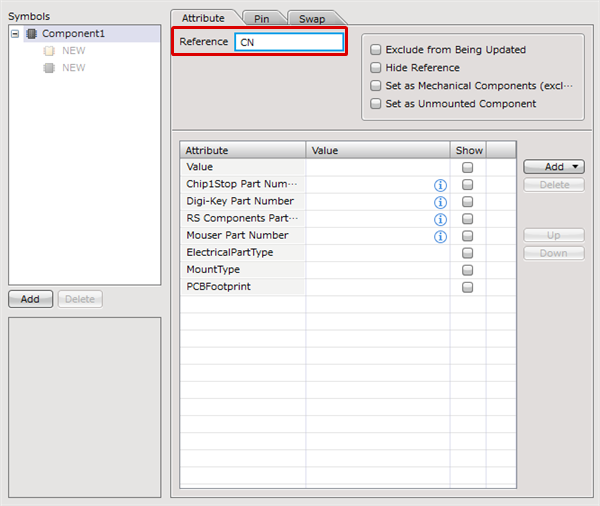Click the info icon for Digi-Key Part Number
This screenshot has width=600, height=506.
pos(440,202)
